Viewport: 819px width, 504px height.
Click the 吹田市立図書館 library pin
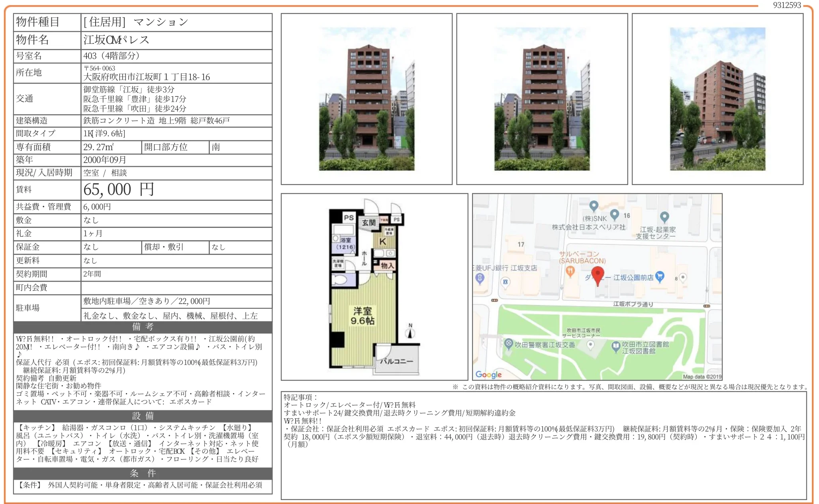coord(616,347)
